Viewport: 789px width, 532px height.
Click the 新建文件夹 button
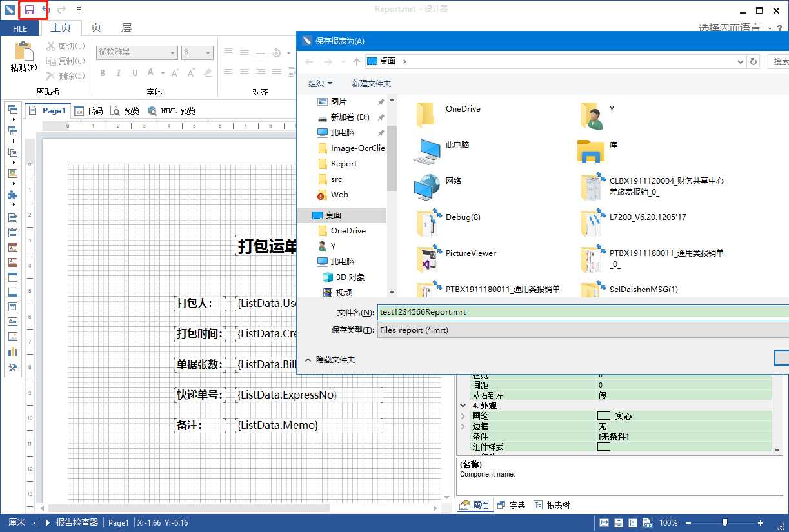click(x=371, y=83)
